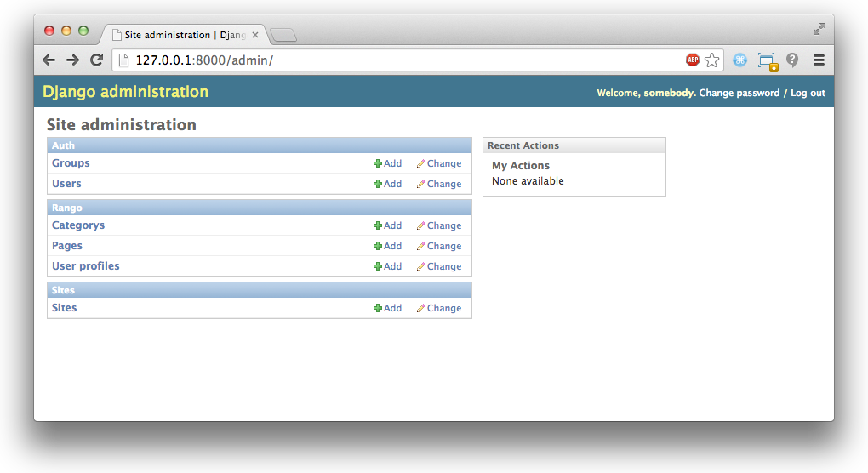Viewport: 868px width, 473px height.
Task: Bookmark this page with the star
Action: coord(712,60)
